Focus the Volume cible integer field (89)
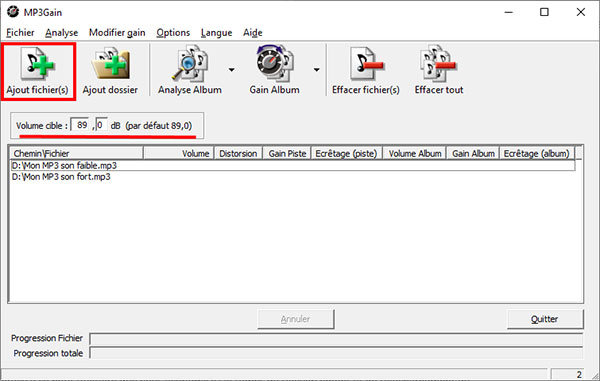This screenshot has height=381, width=600. 80,125
